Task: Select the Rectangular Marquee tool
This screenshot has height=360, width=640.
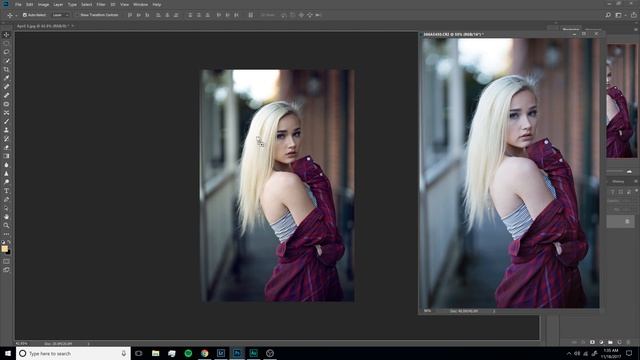Action: (6, 43)
